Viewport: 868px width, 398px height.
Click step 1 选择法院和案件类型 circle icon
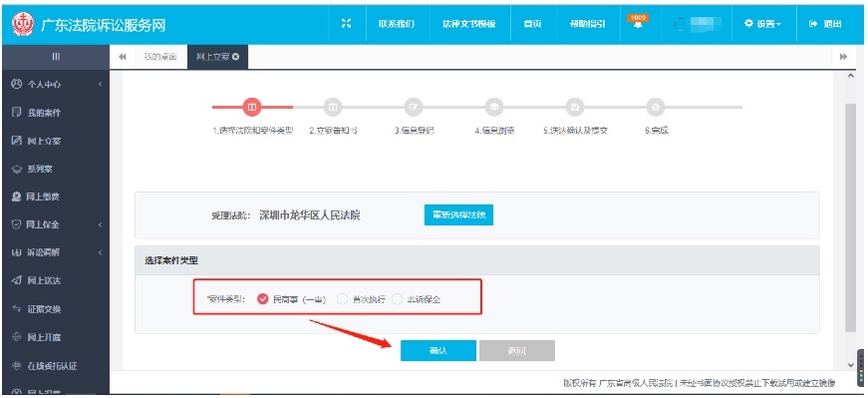point(252,107)
